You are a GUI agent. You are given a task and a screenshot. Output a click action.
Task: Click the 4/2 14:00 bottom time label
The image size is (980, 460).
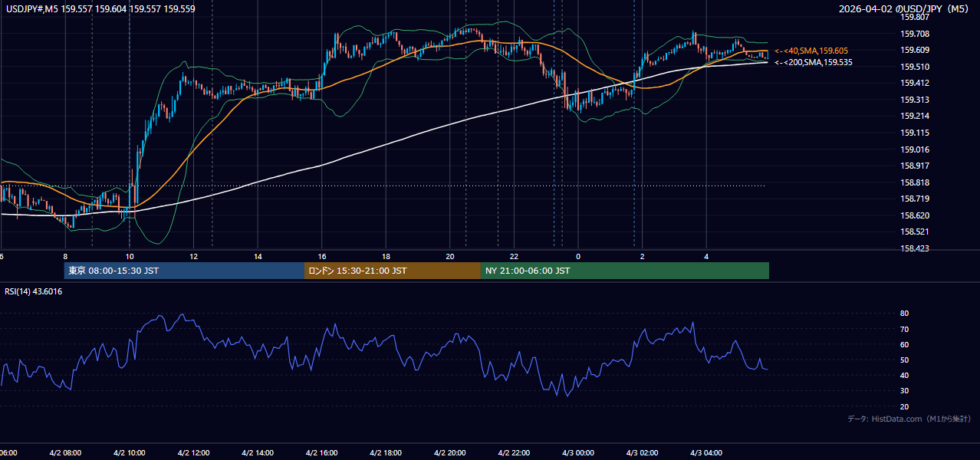tap(258, 453)
